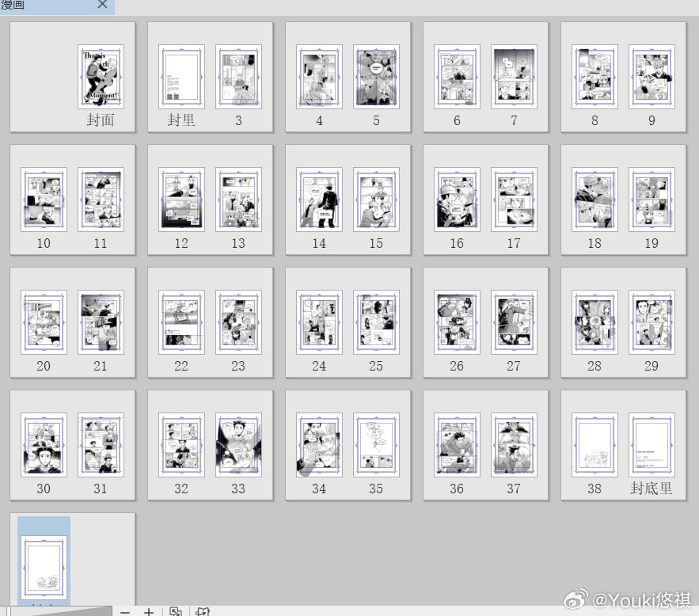
Task: Select page 7 thumbnail
Action: point(514,77)
